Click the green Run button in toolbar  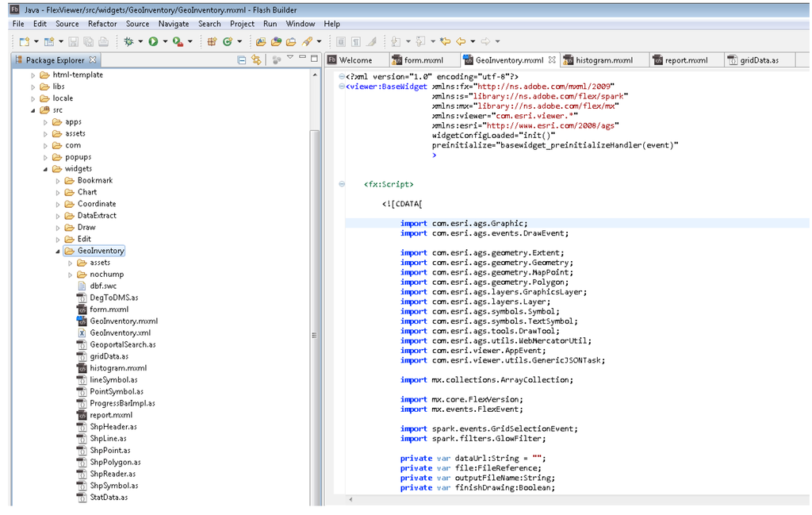click(153, 41)
